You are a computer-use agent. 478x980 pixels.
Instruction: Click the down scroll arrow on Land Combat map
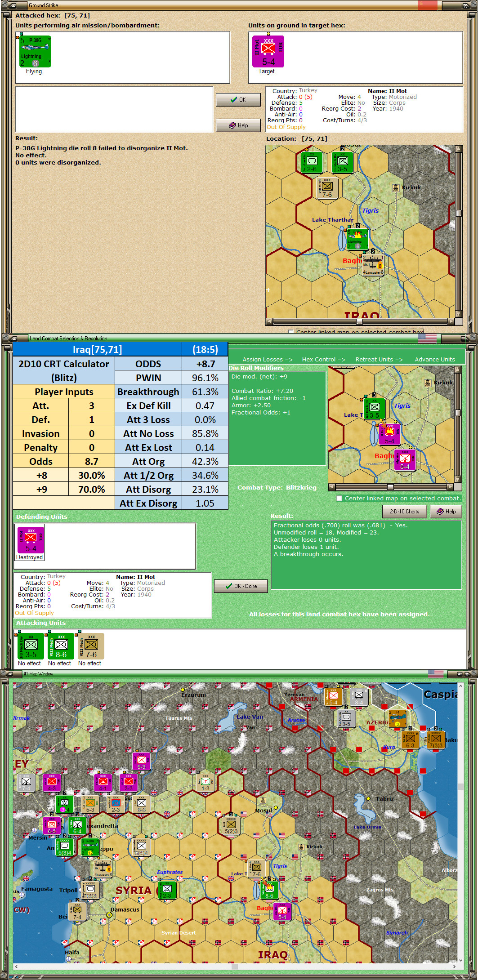tap(458, 479)
